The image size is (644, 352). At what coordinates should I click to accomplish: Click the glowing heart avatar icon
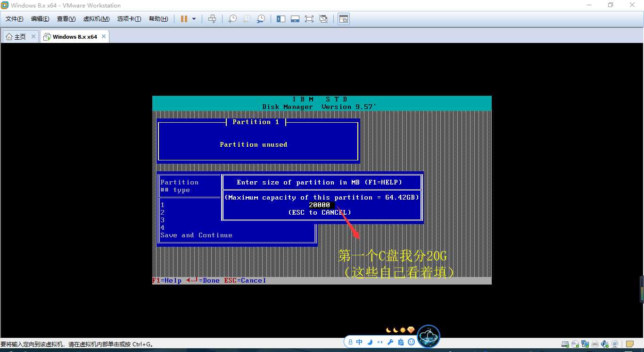click(x=429, y=336)
